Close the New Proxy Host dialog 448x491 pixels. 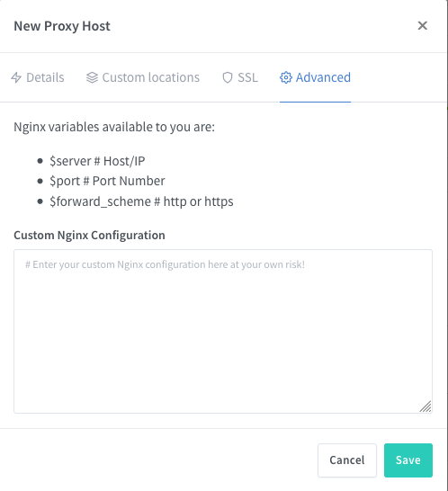point(422,26)
